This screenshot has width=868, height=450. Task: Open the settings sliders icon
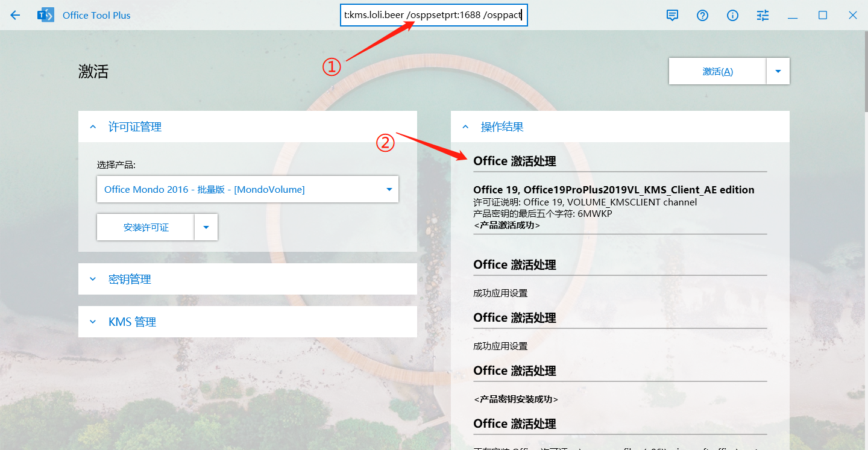coord(763,16)
